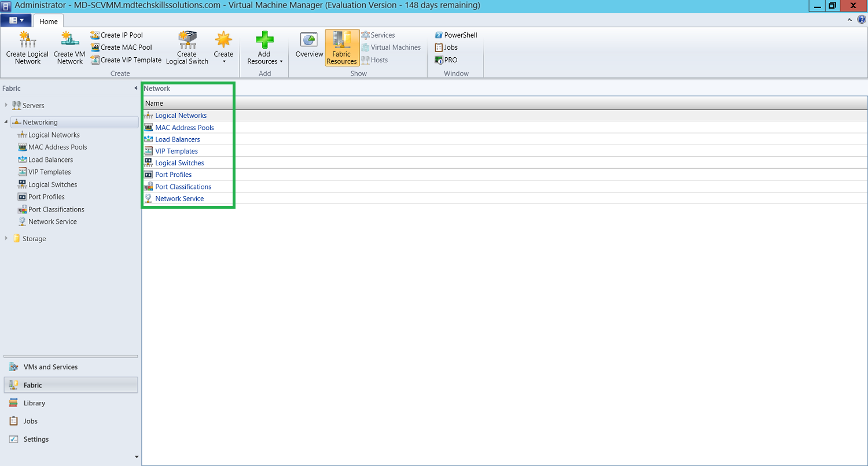Screen dimensions: 868x466
Task: Show the Overview view
Action: 309,46
